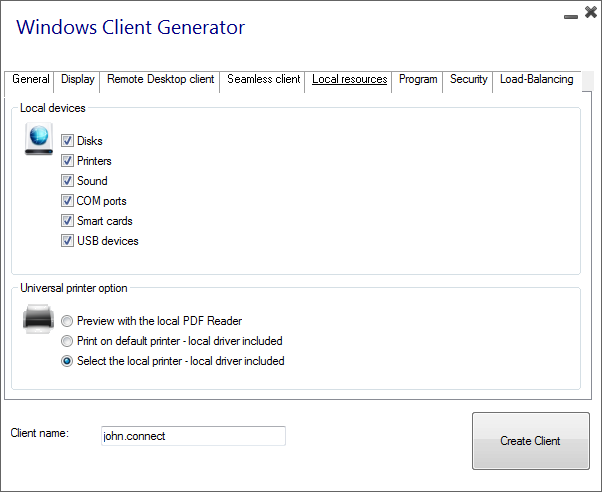Switch to the General tab

(x=30, y=80)
